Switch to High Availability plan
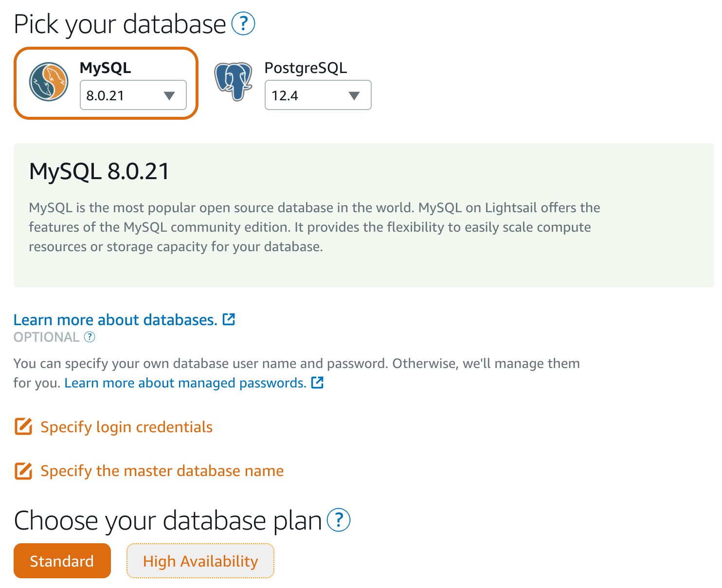This screenshot has height=588, width=722. click(200, 561)
